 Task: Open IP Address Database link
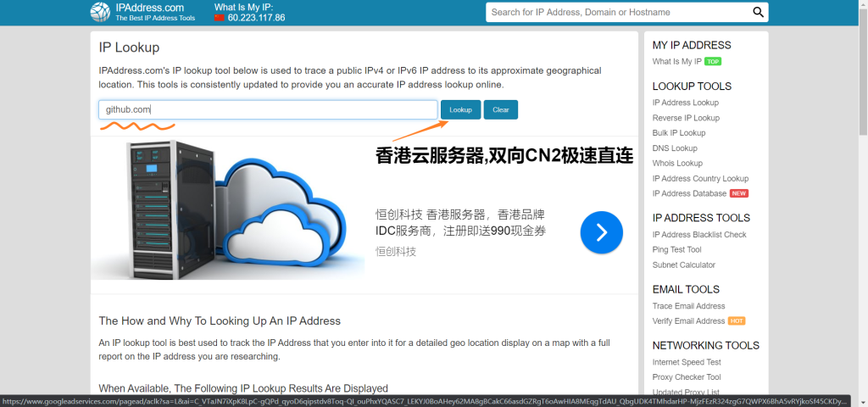pos(689,194)
